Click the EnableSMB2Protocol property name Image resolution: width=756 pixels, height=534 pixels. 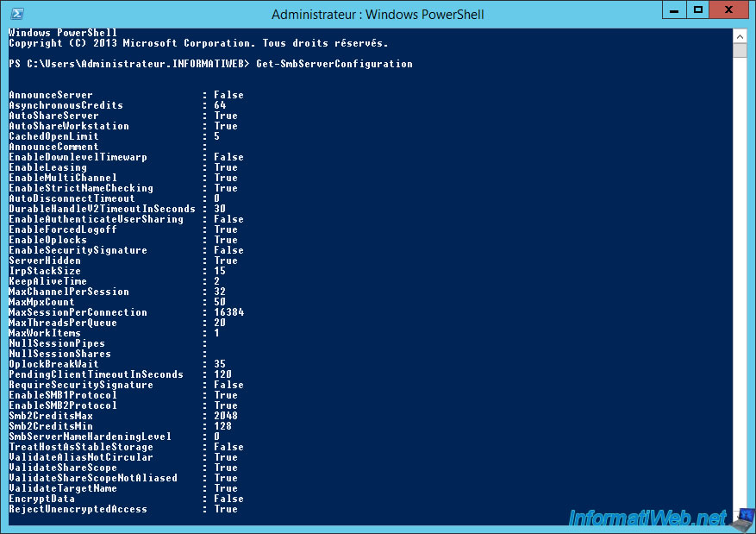[x=63, y=405]
